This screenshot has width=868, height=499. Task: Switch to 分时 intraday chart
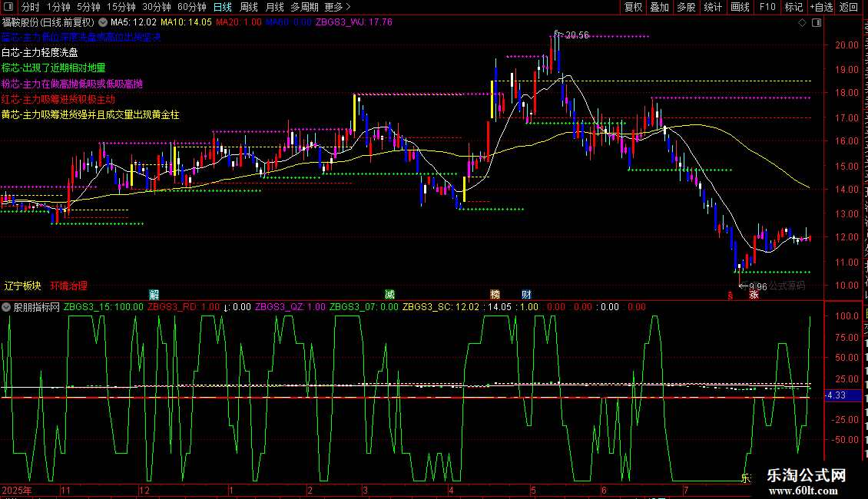[x=31, y=7]
